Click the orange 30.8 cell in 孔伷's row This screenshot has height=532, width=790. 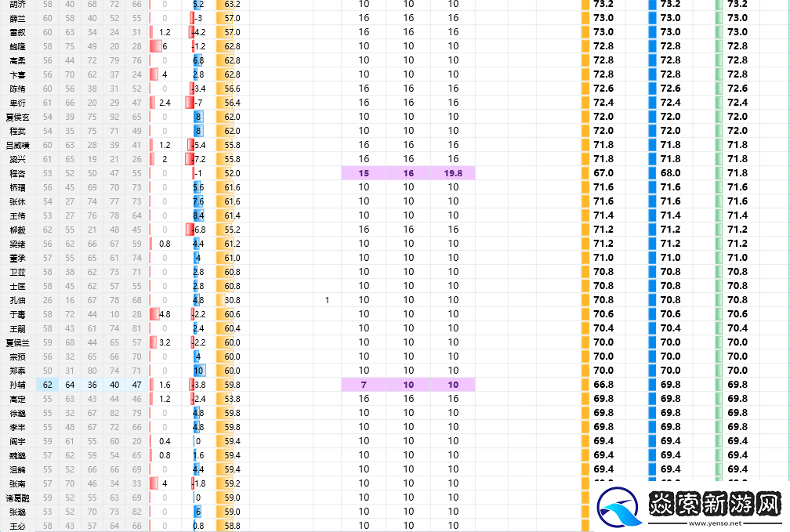tap(231, 300)
